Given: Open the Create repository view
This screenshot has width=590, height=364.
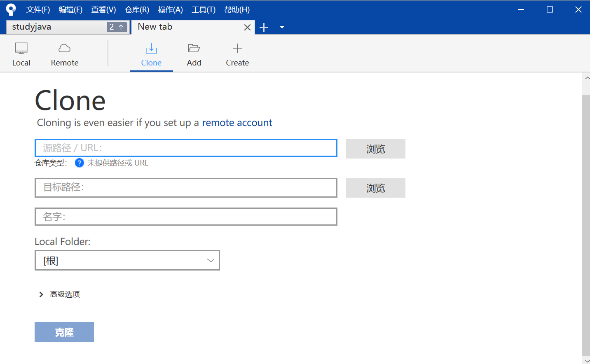Looking at the screenshot, I should [x=237, y=54].
